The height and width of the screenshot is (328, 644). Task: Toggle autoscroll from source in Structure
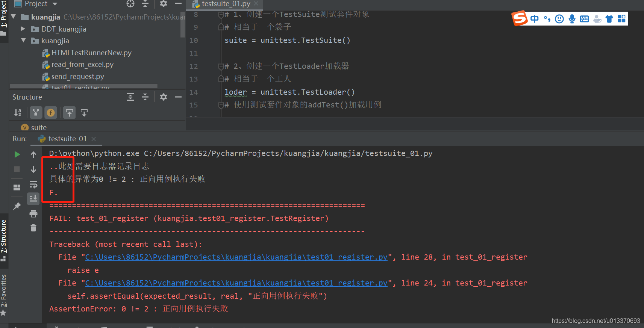(x=84, y=113)
